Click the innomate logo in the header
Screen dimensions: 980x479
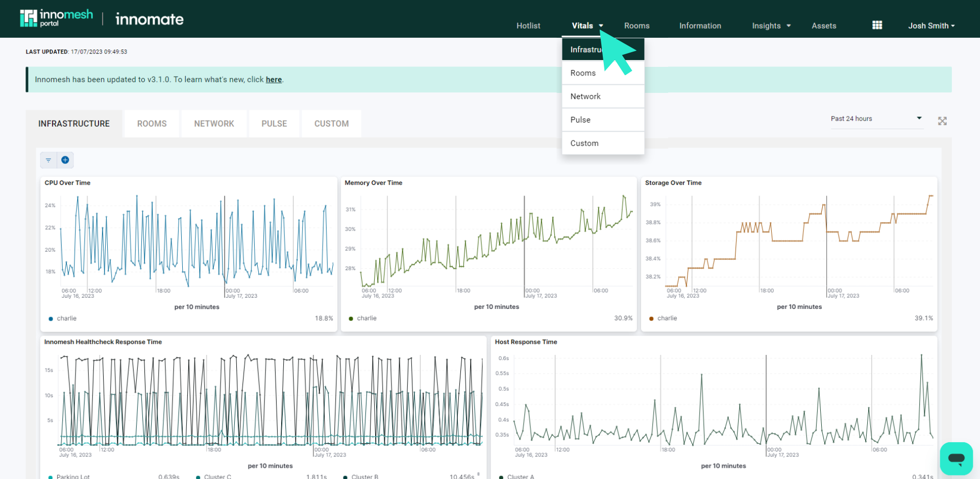tap(149, 19)
